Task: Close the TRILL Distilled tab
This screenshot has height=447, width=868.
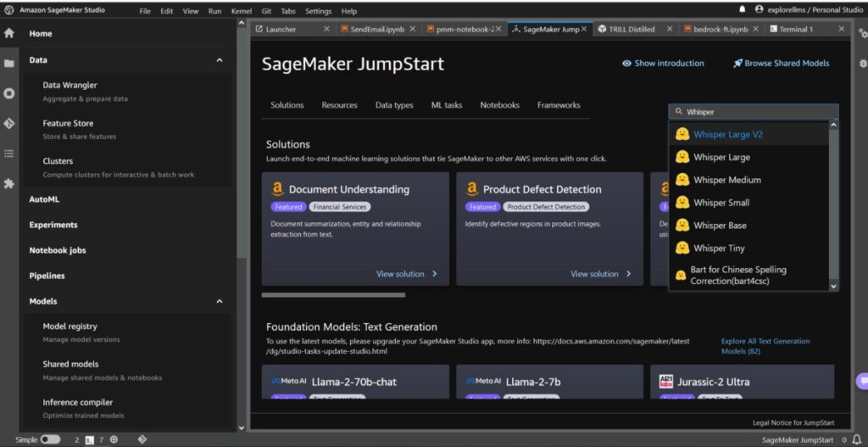Action: (x=670, y=29)
